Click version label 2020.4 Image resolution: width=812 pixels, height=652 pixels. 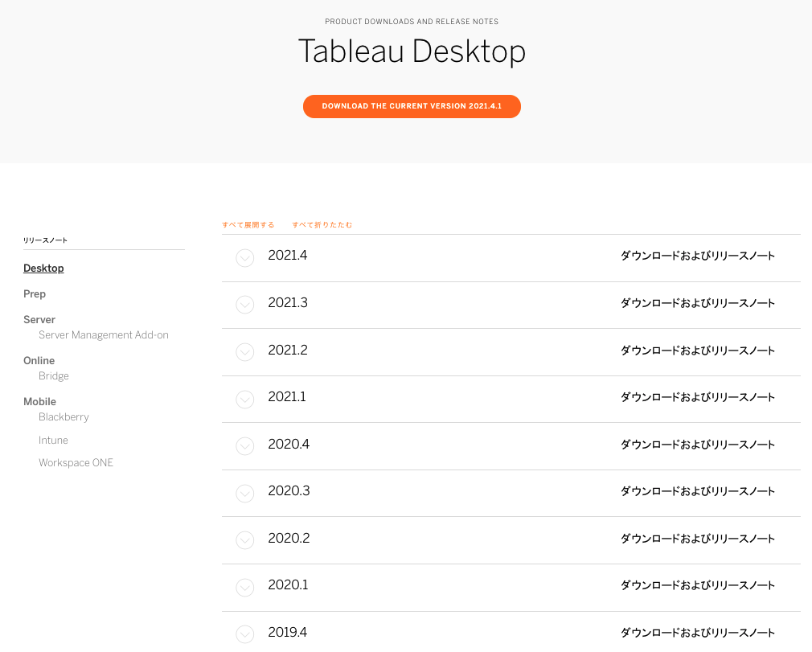(x=289, y=445)
